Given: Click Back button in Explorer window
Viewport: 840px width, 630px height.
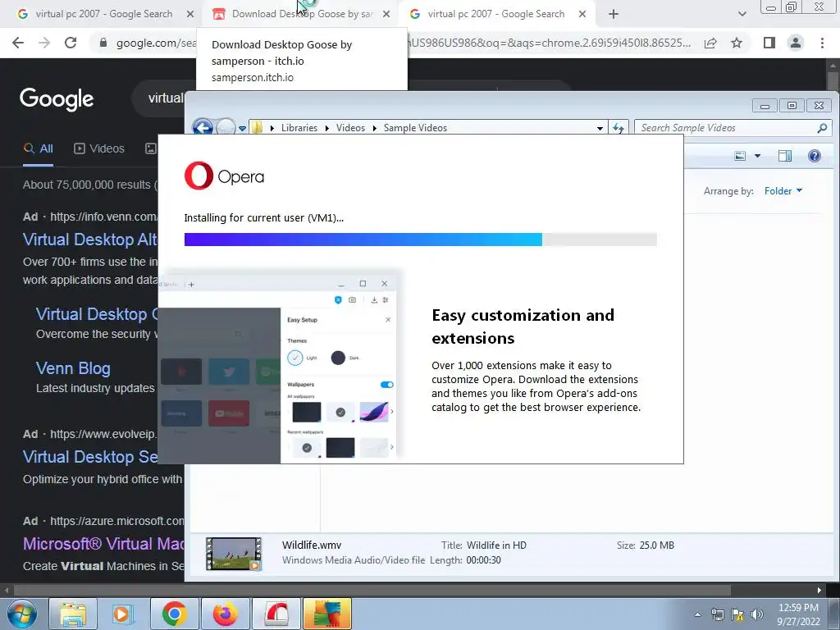Looking at the screenshot, I should [203, 127].
